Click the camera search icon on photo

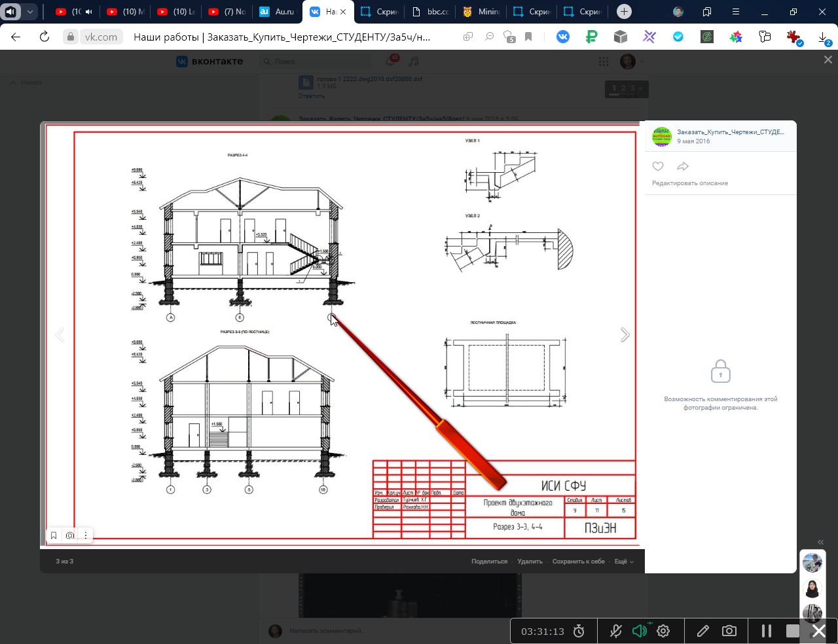click(x=70, y=535)
